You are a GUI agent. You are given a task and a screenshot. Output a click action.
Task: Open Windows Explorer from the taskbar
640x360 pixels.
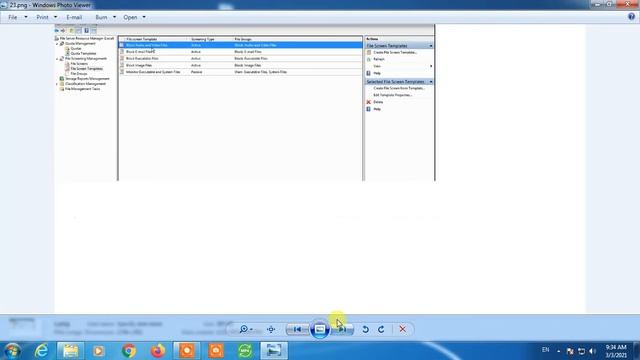click(70, 351)
